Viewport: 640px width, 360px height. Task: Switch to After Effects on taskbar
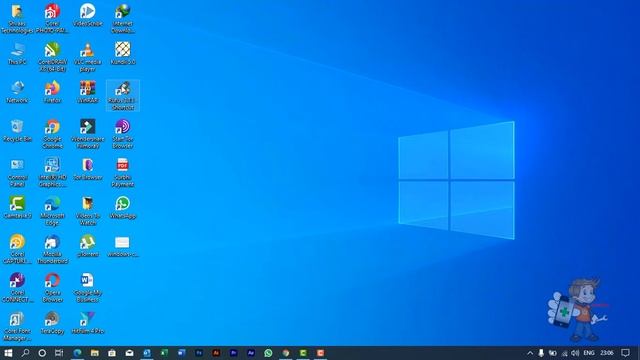tap(251, 353)
